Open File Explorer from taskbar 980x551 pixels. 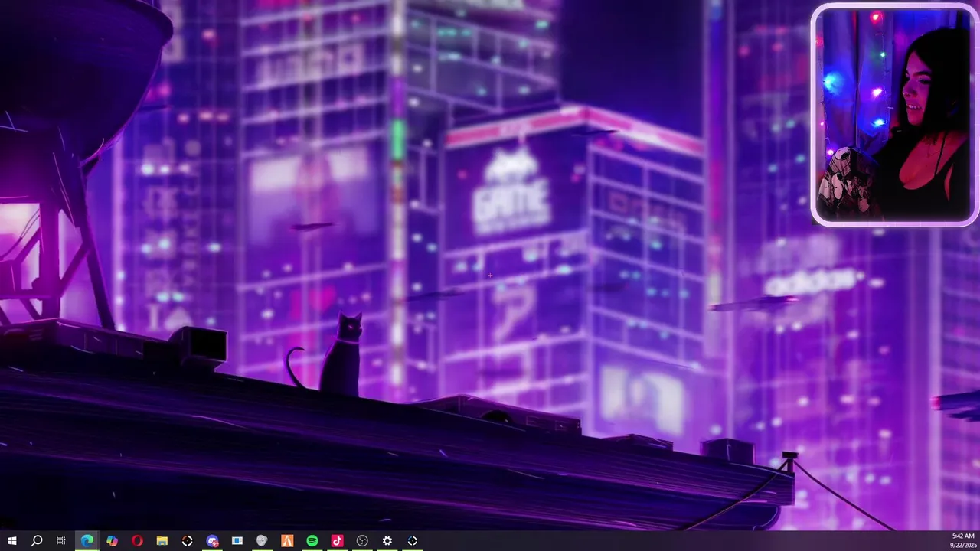click(162, 541)
